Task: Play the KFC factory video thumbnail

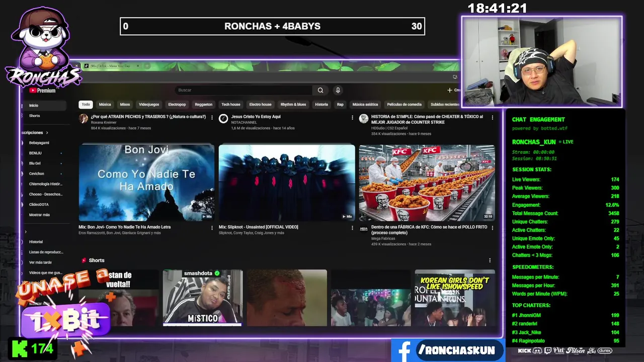Action: [x=427, y=183]
